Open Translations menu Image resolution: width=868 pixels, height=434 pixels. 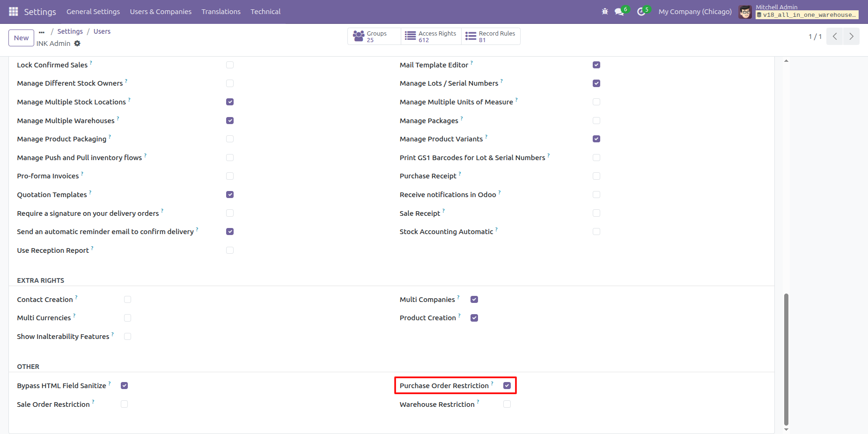click(221, 12)
